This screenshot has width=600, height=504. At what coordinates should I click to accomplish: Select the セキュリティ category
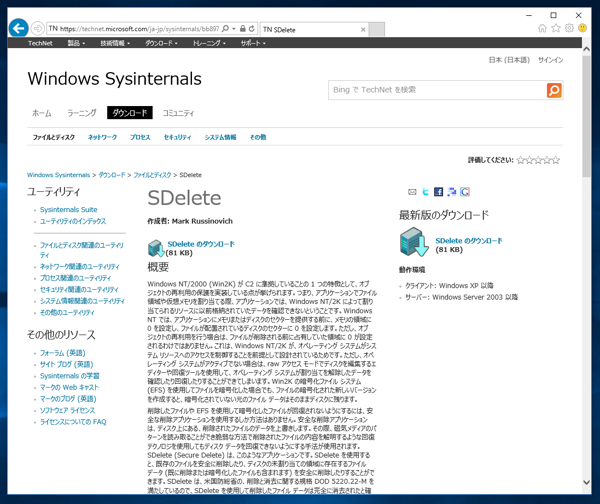178,137
